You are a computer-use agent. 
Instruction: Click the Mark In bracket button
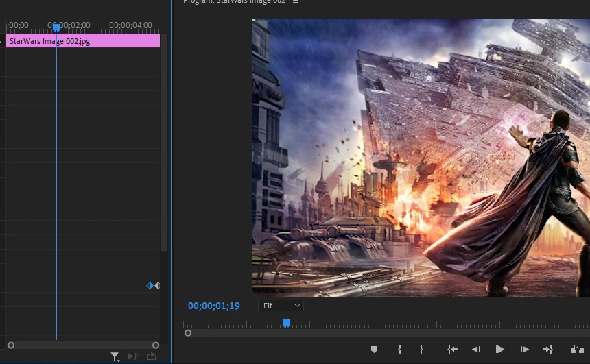point(399,350)
